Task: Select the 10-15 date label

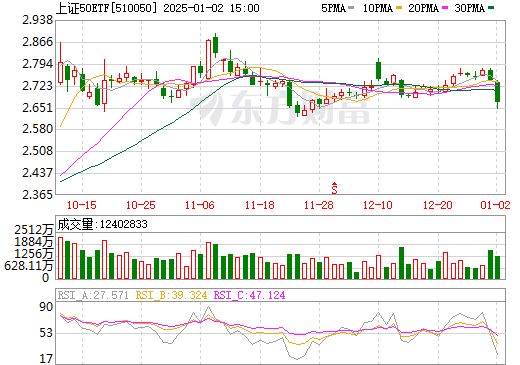Action: point(82,205)
